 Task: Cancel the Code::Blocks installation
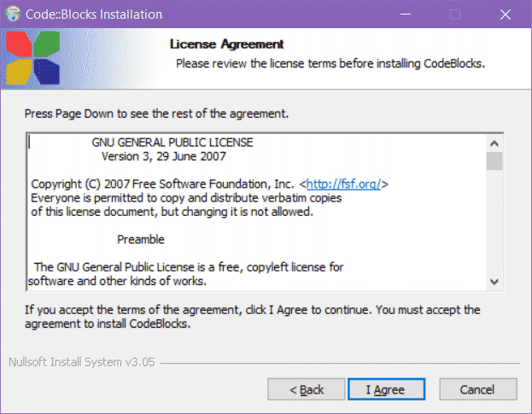click(x=476, y=389)
